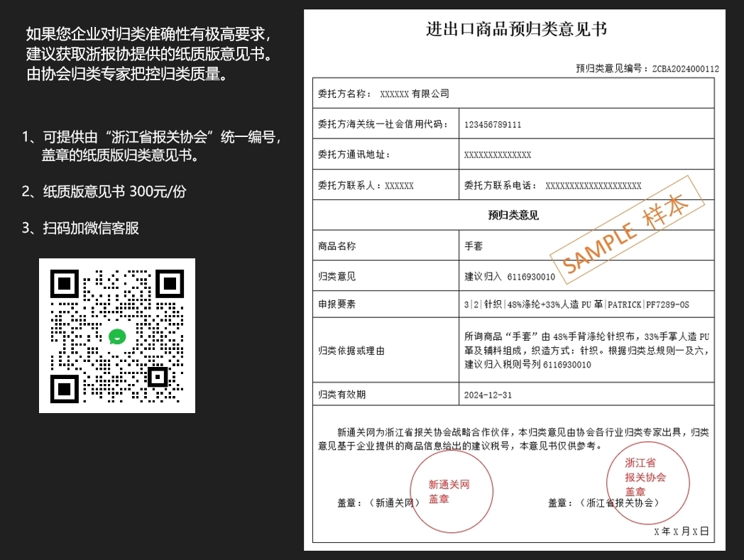Click the 新通关网 partnership disclaimer paragraph
The height and width of the screenshot is (560, 744).
pos(513,439)
